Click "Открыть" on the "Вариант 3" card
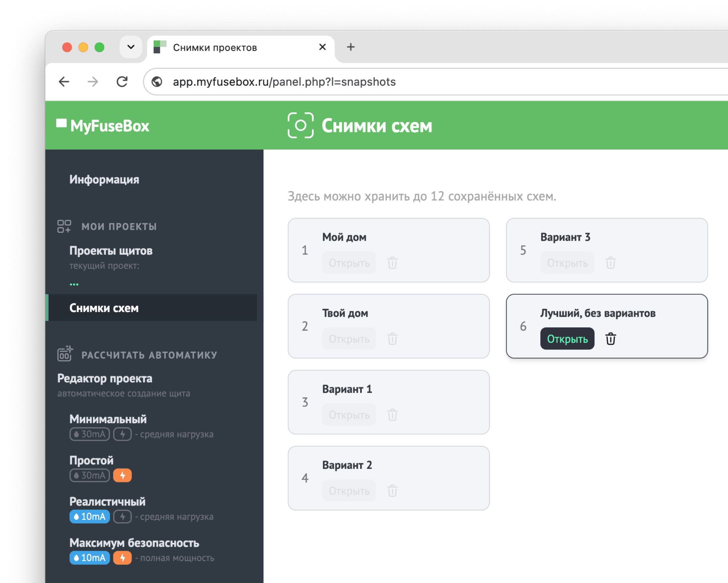728x583 pixels. coord(567,263)
